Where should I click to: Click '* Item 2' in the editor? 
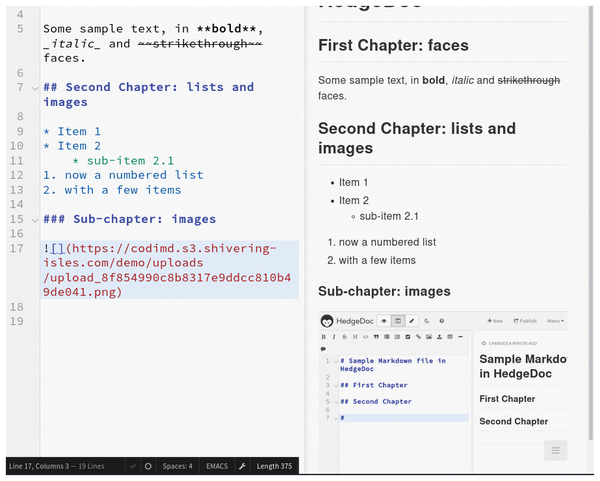[x=72, y=146]
